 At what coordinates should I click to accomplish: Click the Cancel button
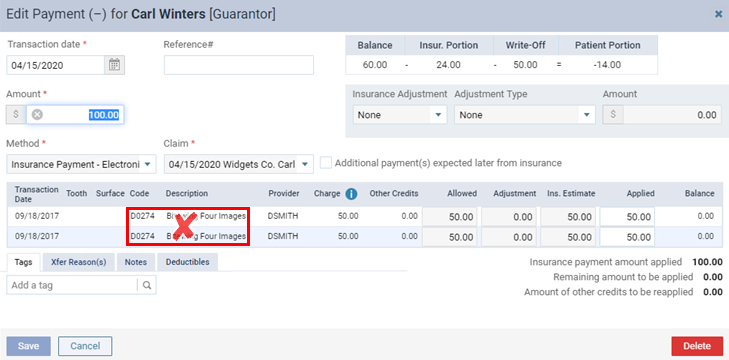tap(85, 346)
